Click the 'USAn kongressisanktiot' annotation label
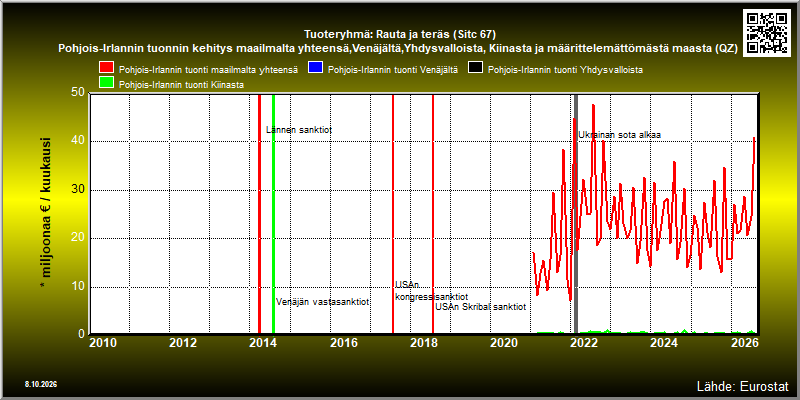Image resolution: width=800 pixels, height=400 pixels. pyautogui.click(x=431, y=291)
